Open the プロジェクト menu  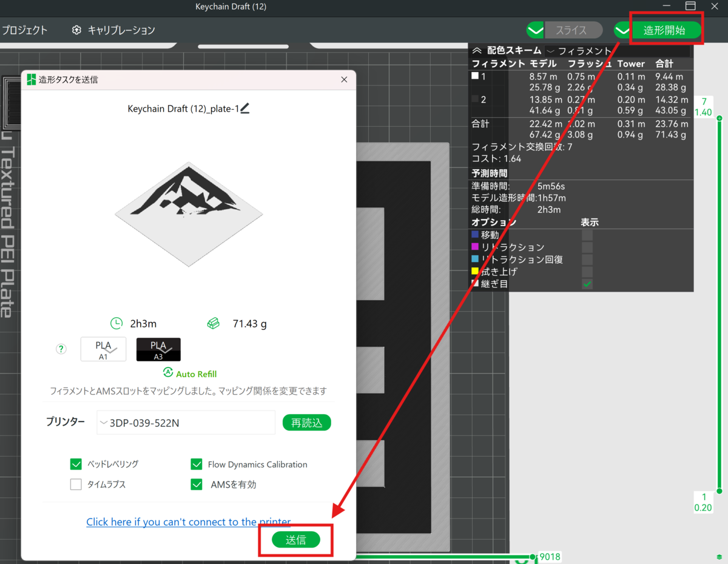click(x=23, y=29)
